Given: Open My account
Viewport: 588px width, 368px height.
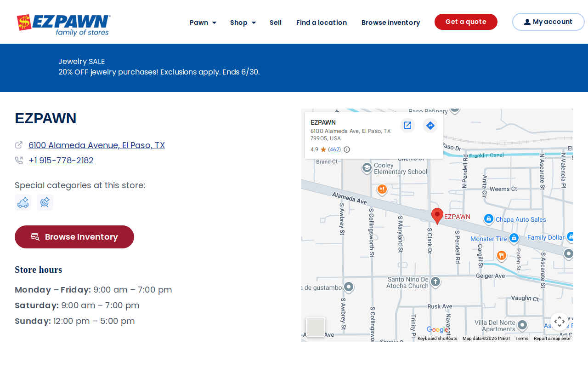Looking at the screenshot, I should pos(548,22).
